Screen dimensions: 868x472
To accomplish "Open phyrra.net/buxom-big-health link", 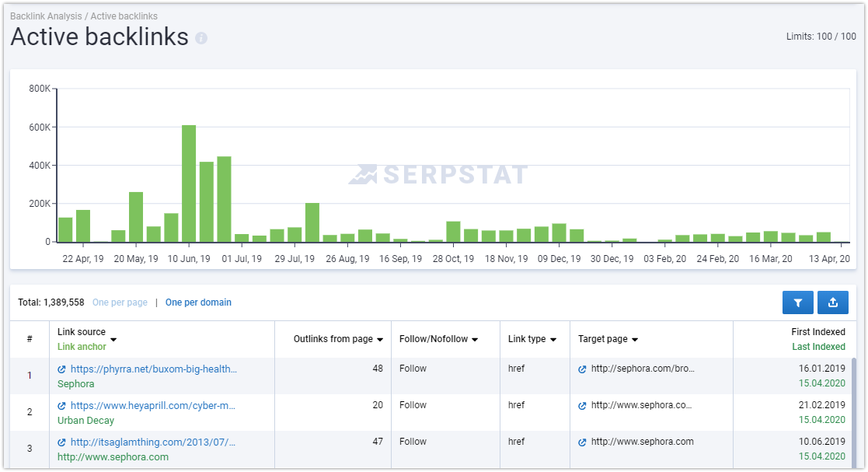I will pos(154,369).
